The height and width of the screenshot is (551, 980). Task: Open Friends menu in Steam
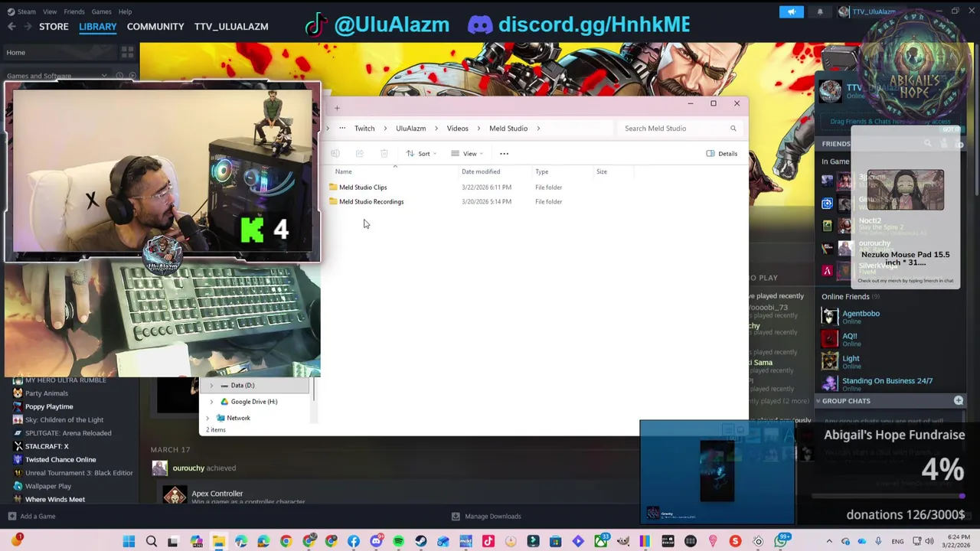(x=74, y=11)
